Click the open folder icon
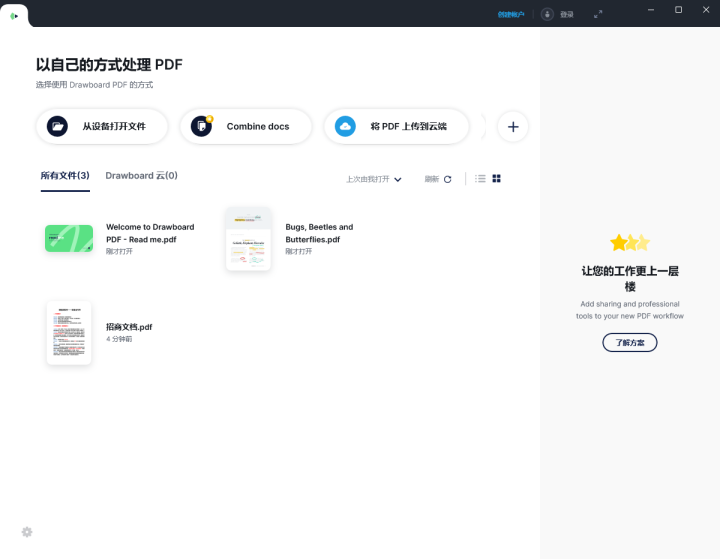The width and height of the screenshot is (720, 559). [57, 126]
